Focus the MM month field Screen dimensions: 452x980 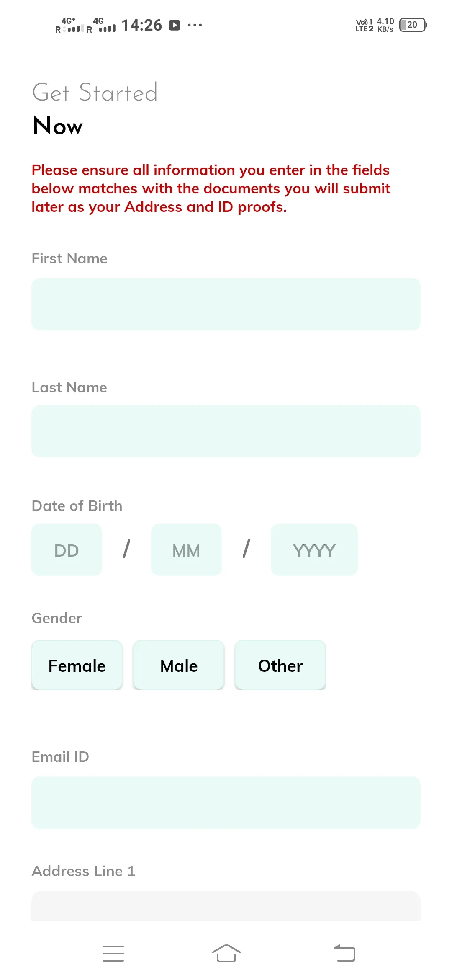(x=186, y=550)
